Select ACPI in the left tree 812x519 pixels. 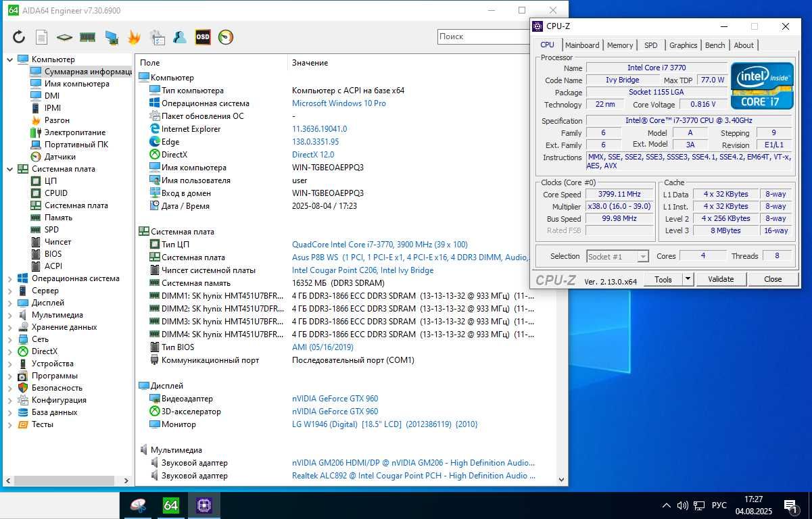[x=53, y=266]
